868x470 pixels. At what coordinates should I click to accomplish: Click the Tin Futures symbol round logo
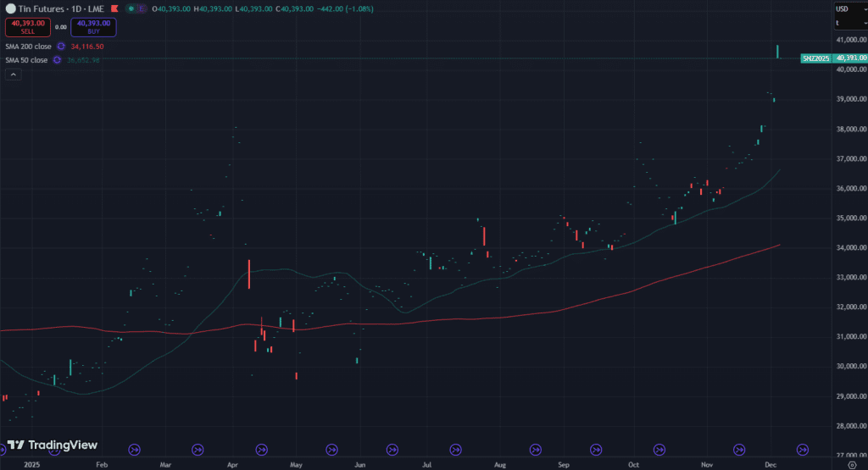[9, 8]
